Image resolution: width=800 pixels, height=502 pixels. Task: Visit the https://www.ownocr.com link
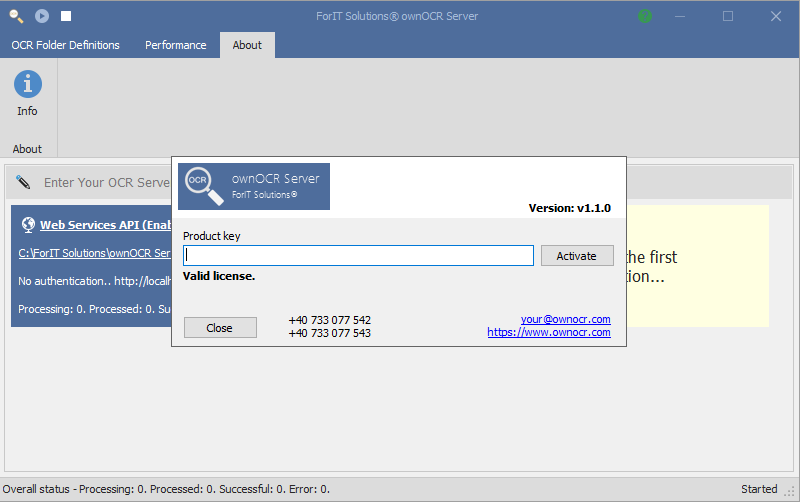549,333
